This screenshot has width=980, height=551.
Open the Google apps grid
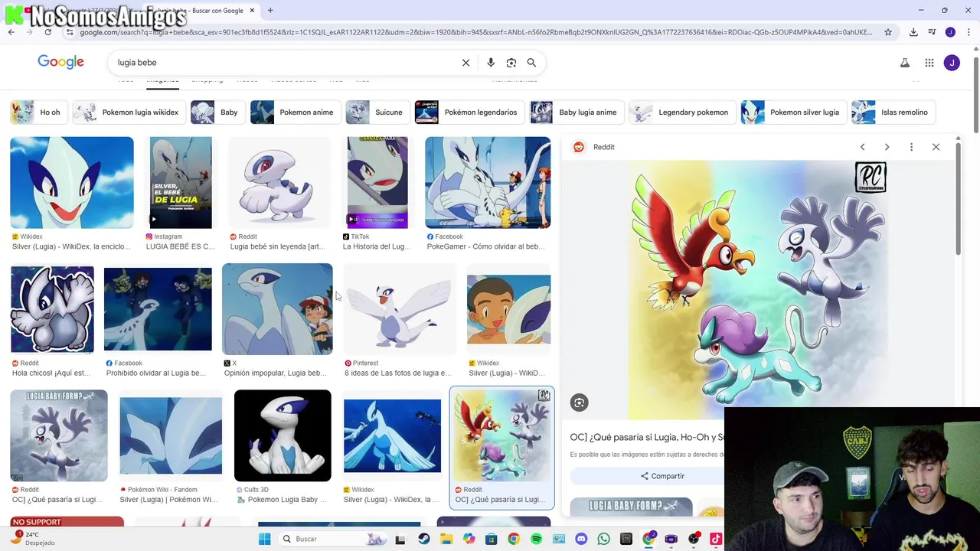point(929,63)
